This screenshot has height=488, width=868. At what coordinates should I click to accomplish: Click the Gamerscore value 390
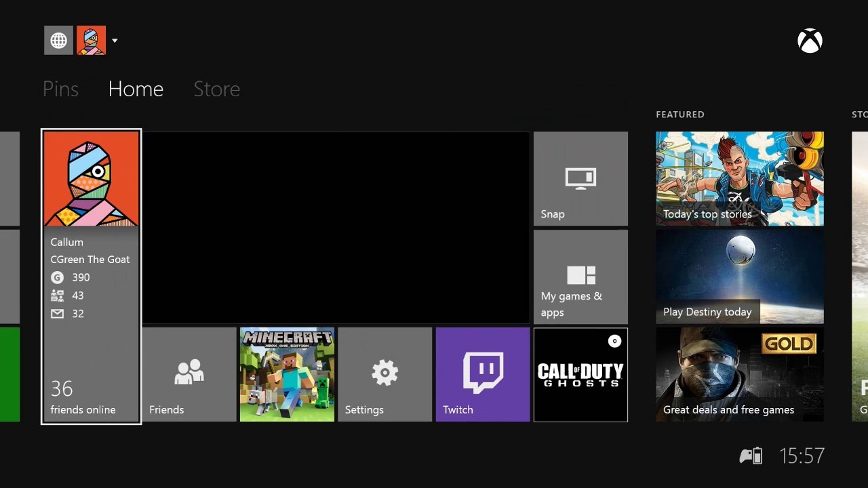click(x=81, y=277)
